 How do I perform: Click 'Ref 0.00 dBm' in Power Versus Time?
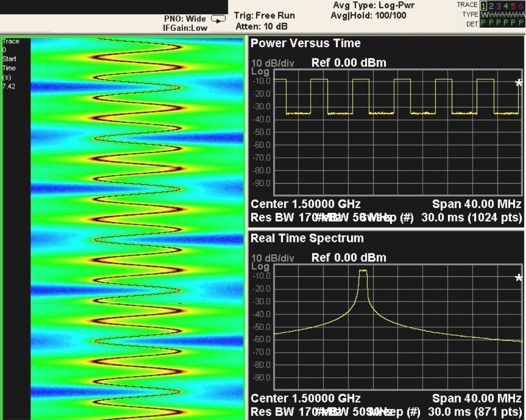pos(349,63)
